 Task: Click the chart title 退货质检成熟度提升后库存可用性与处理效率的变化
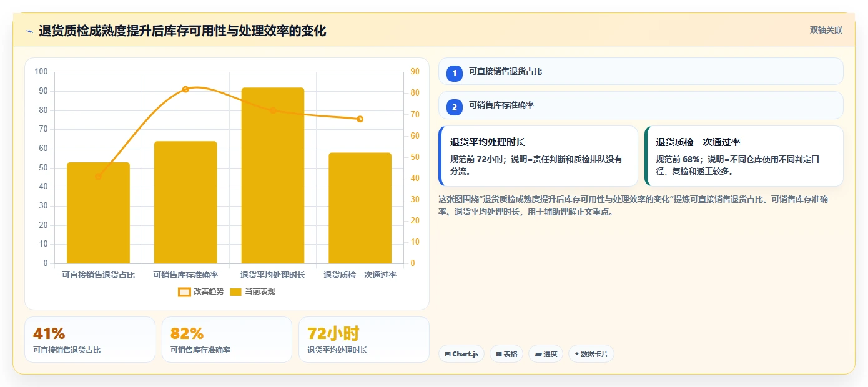coord(182,31)
